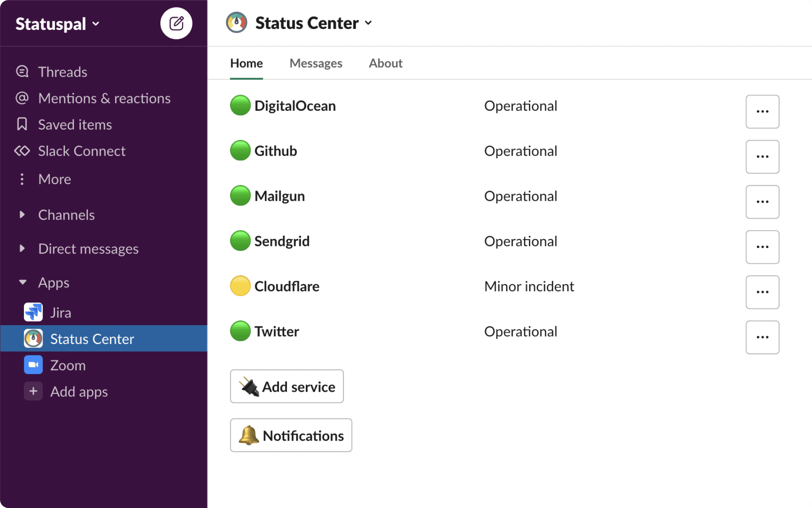This screenshot has width=812, height=508.
Task: Switch to the About tab
Action: [386, 63]
